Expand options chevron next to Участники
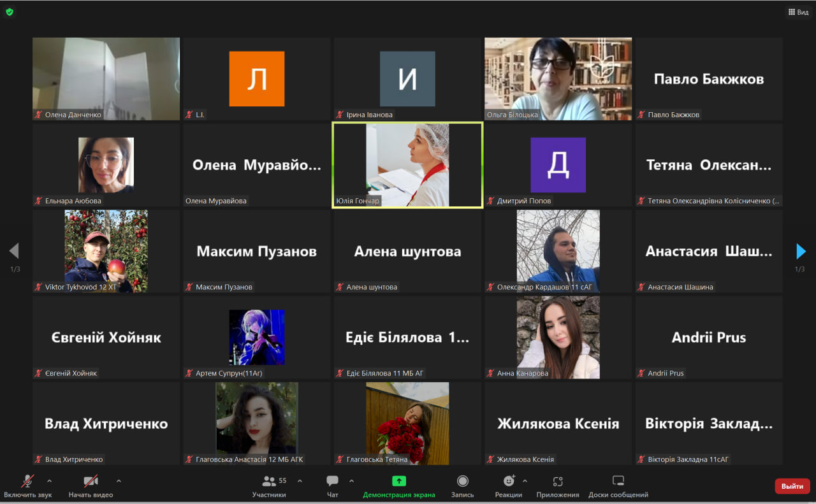This screenshot has width=816, height=504. (300, 481)
